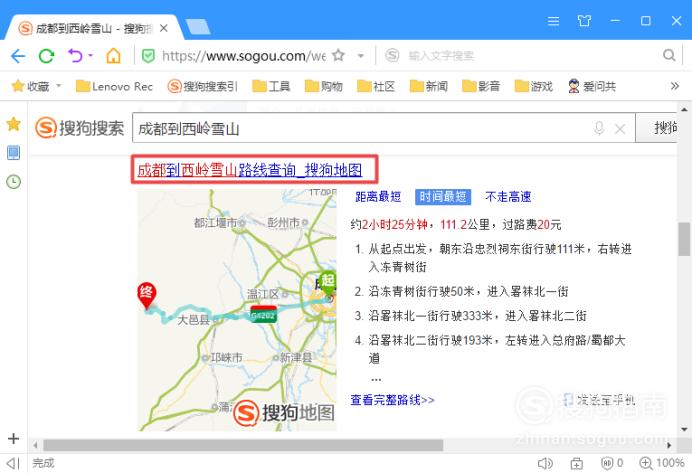692x473 pixels.
Task: Open 查看完整路线 link
Action: (x=392, y=400)
